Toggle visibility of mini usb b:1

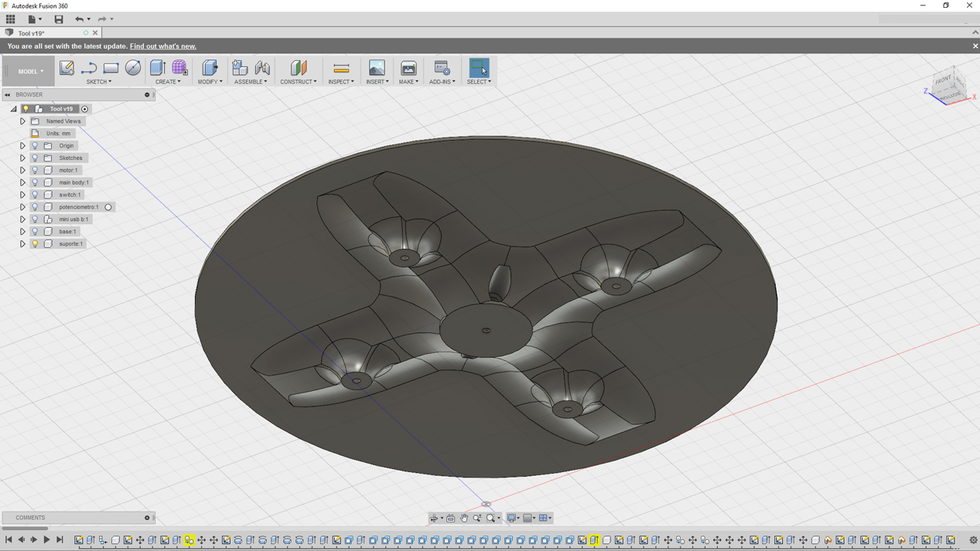(x=35, y=219)
